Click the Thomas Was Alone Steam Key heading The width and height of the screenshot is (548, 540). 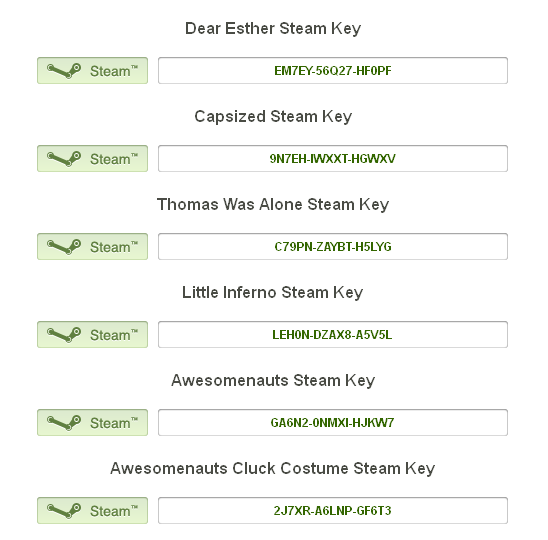(273, 205)
